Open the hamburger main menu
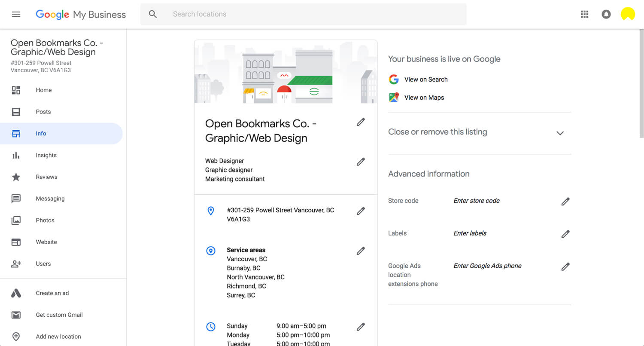The height and width of the screenshot is (346, 644). click(16, 14)
